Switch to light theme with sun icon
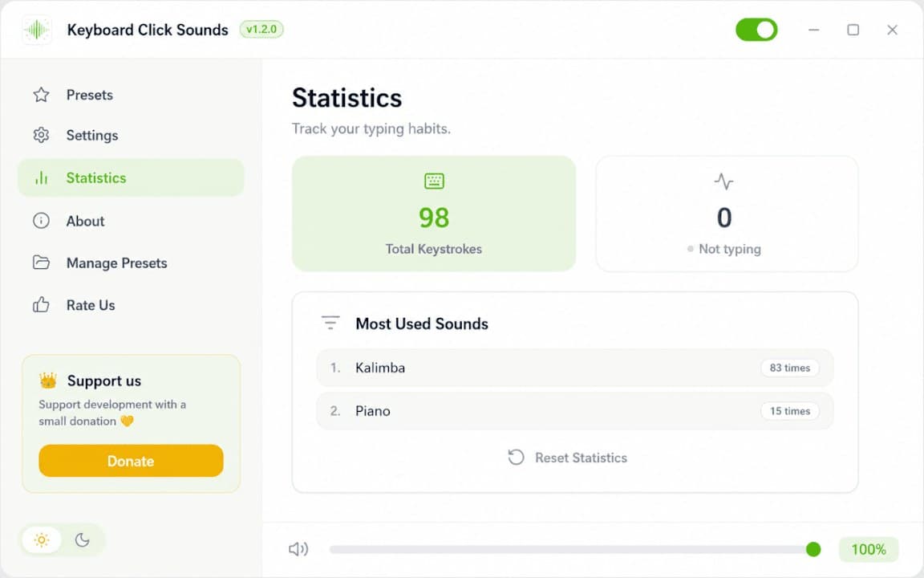 (42, 539)
